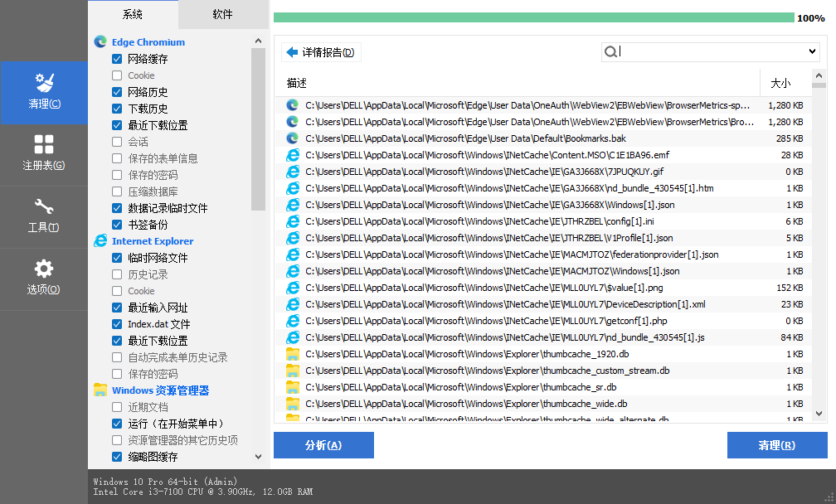Uncheck the 网络缓存 checkbox
The height and width of the screenshot is (504, 836).
pyautogui.click(x=117, y=59)
